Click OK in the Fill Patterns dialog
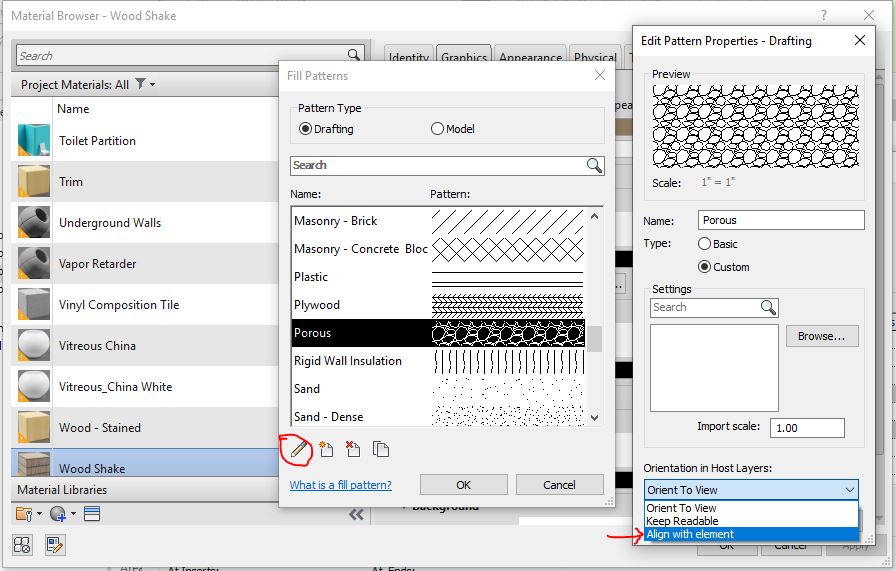 [x=463, y=485]
